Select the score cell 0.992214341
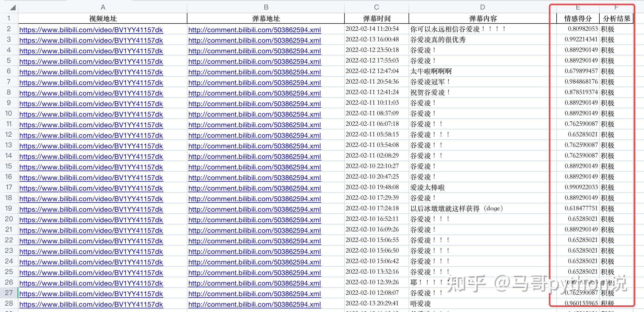Image resolution: width=644 pixels, height=312 pixels. coord(578,40)
